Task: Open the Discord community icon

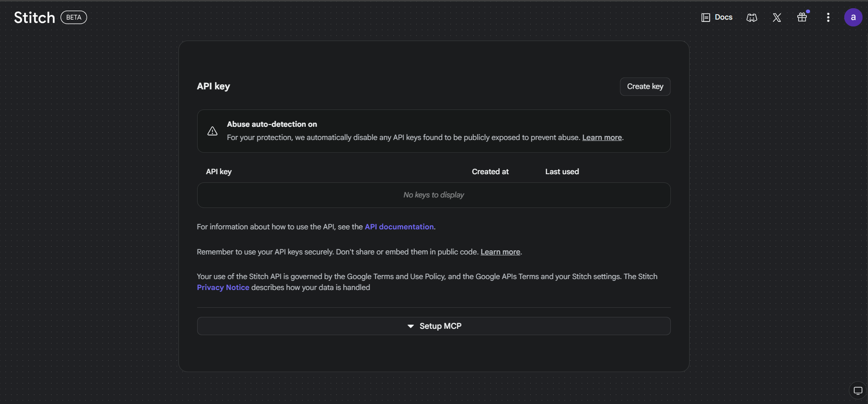Action: click(x=752, y=17)
